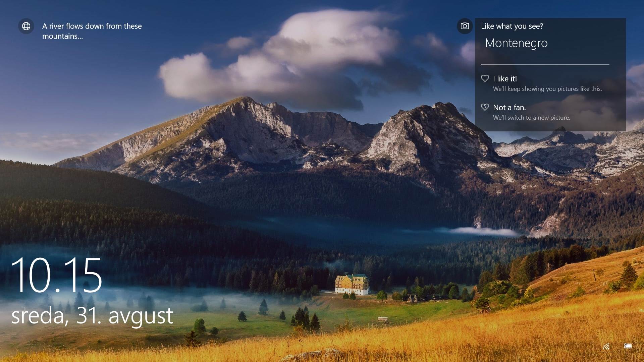The width and height of the screenshot is (644, 362).
Task: Click 'We'll switch to a new picture' text
Action: click(531, 118)
